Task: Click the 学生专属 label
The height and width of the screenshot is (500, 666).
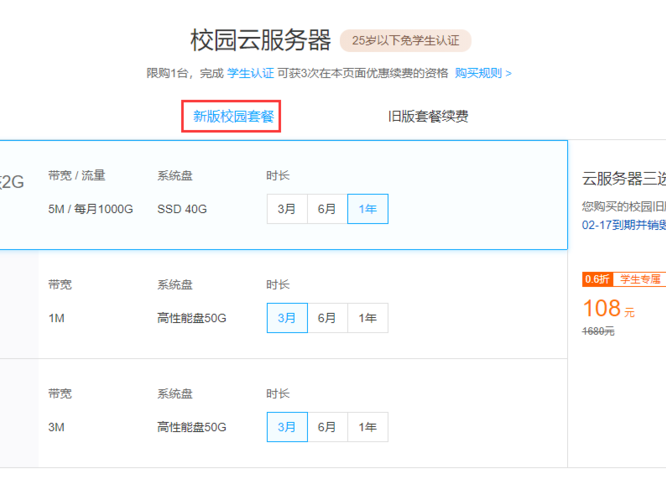Action: [x=640, y=279]
